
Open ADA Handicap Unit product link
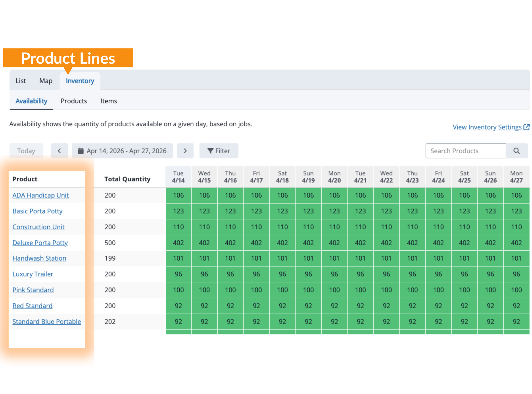41,195
